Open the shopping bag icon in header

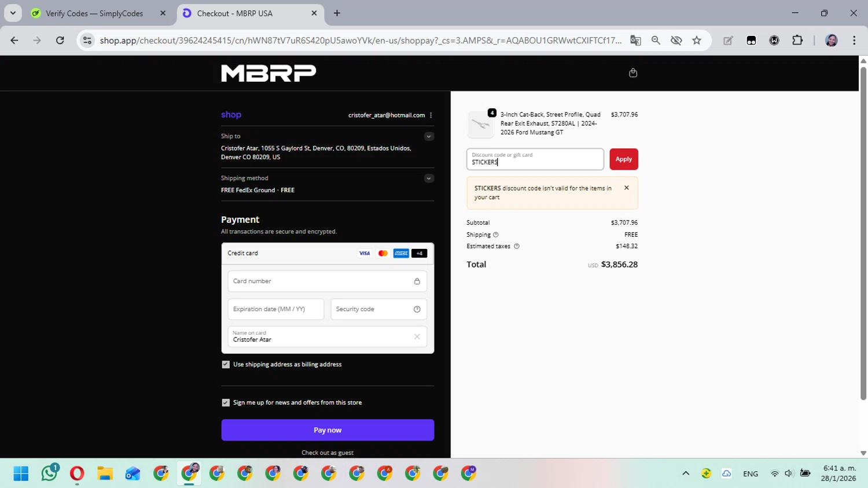[633, 73]
